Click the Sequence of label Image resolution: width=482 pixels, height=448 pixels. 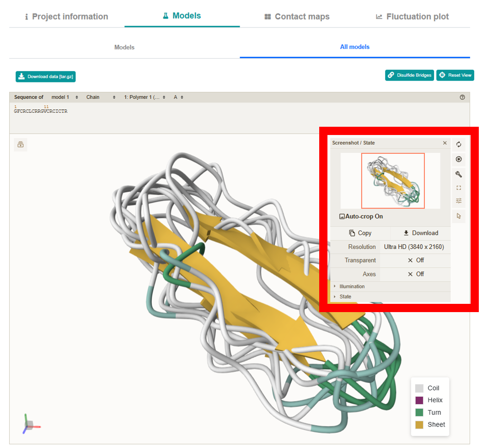[29, 97]
